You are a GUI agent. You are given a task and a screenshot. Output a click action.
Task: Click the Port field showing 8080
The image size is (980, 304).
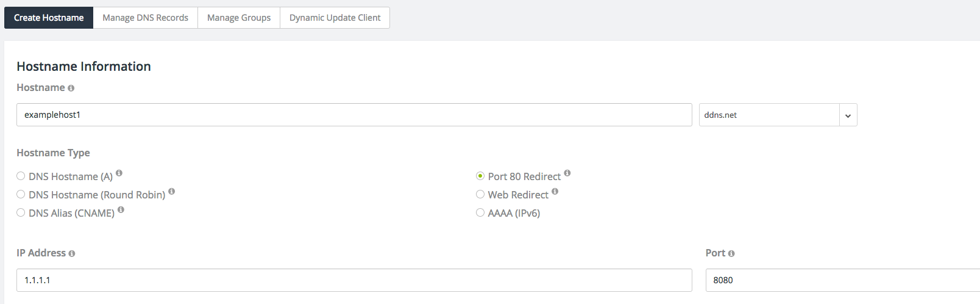[843, 280]
